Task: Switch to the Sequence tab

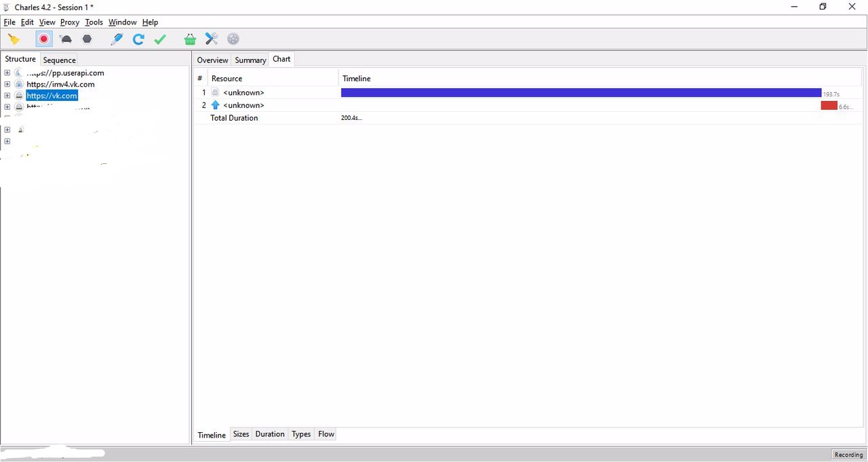Action: click(x=59, y=60)
